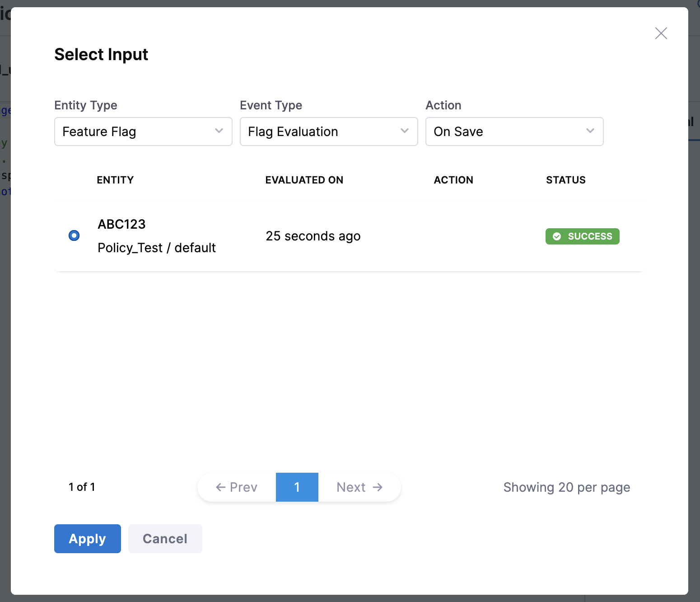
Task: Open the Entity Type dropdown
Action: pyautogui.click(x=143, y=132)
